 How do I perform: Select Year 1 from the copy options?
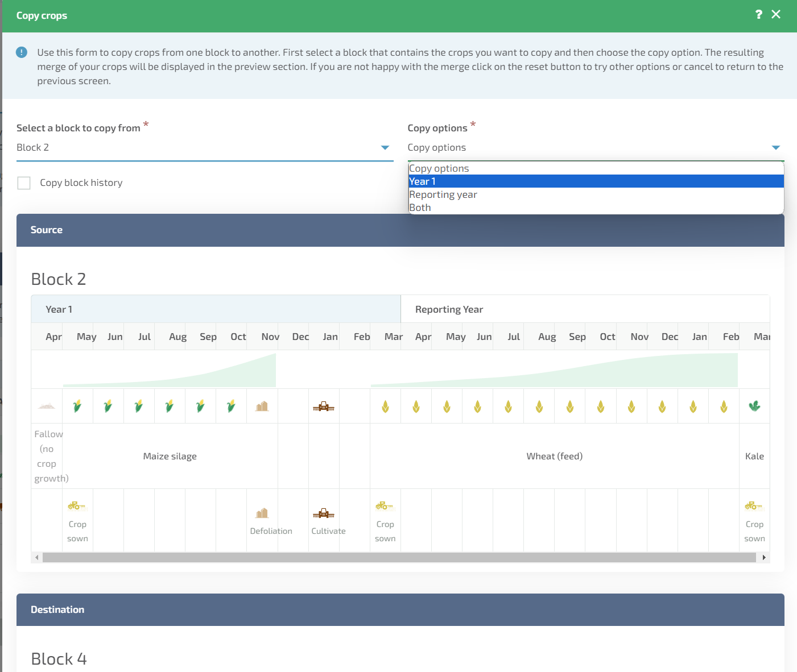pyautogui.click(x=596, y=181)
